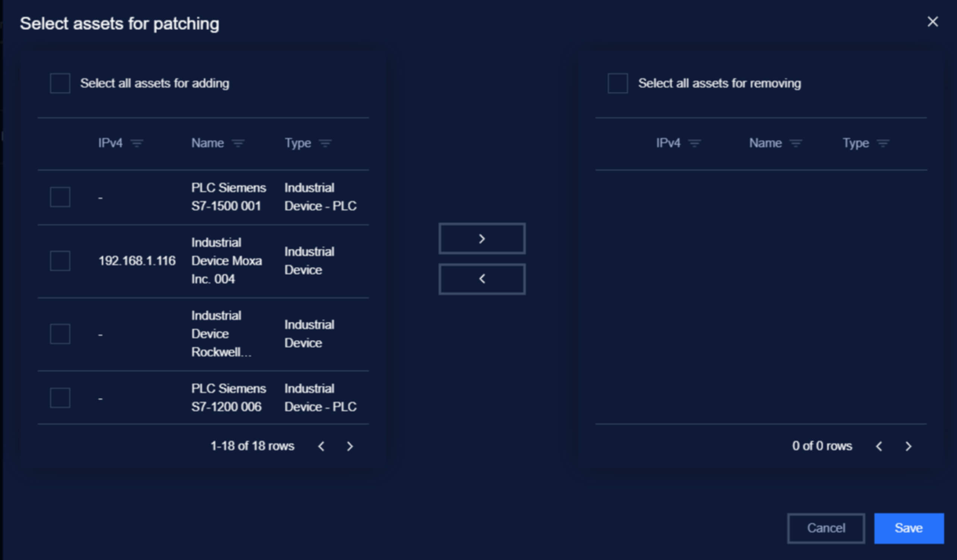Check Select all assets for removing

(x=618, y=83)
